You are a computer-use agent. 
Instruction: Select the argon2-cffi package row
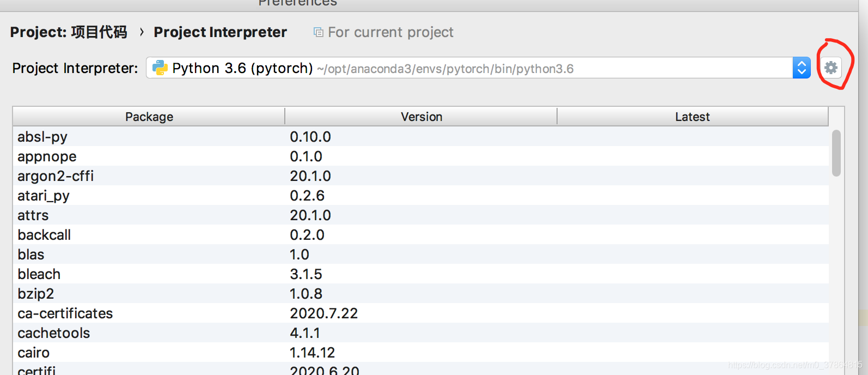point(420,176)
